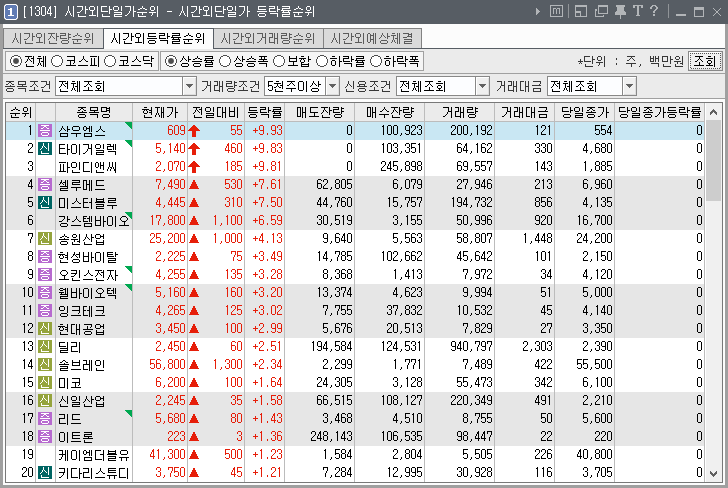The height and width of the screenshot is (488, 728).
Task: Click the window number 1 icon in title bar
Action: tap(11, 12)
